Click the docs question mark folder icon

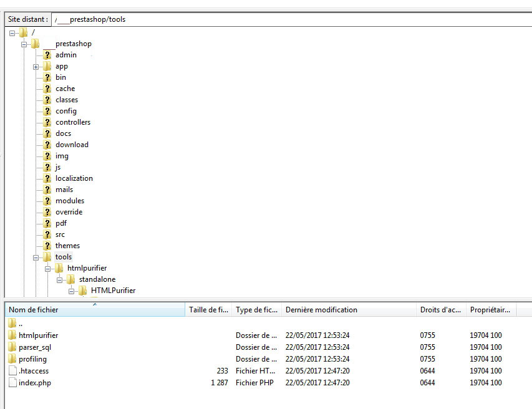click(x=47, y=133)
